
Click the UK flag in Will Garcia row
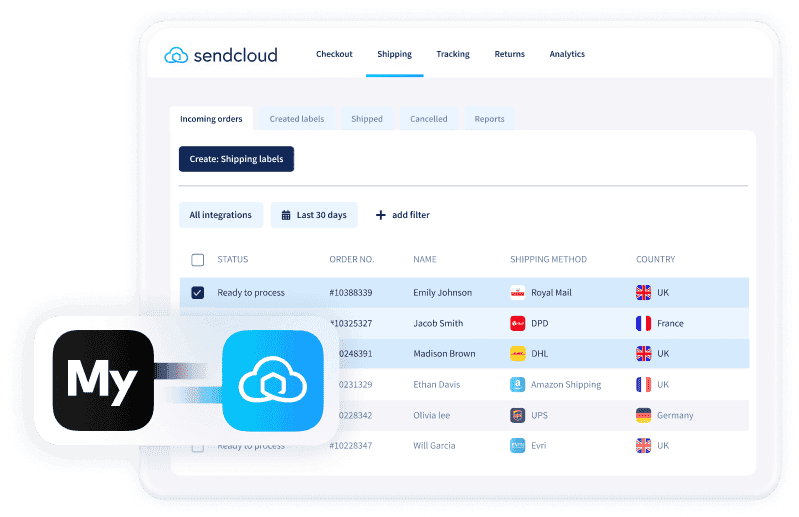644,446
